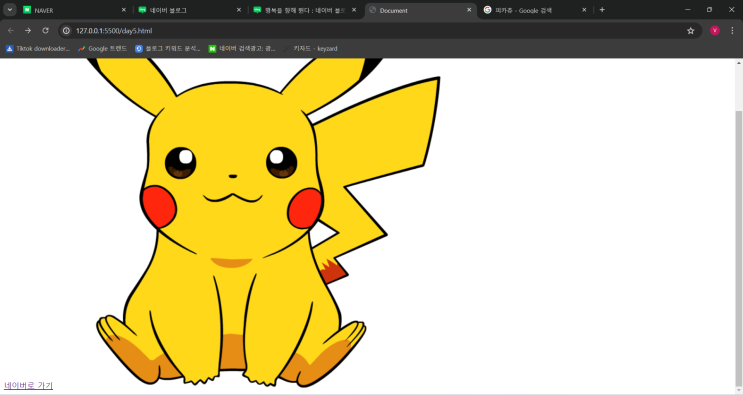This screenshot has width=743, height=395.
Task: Minimize the Chrome window
Action: (688, 9)
